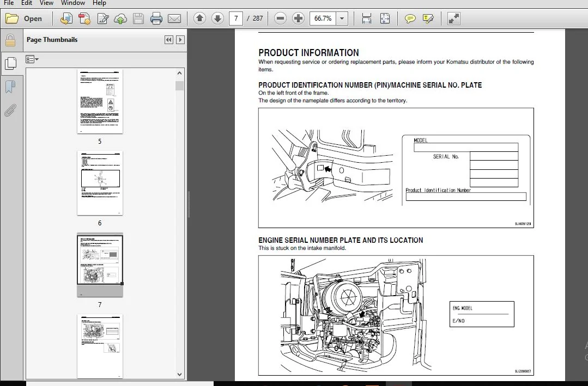This screenshot has height=386, width=588.
Task: Click the PRODUCT INFORMATION heading
Action: click(308, 53)
